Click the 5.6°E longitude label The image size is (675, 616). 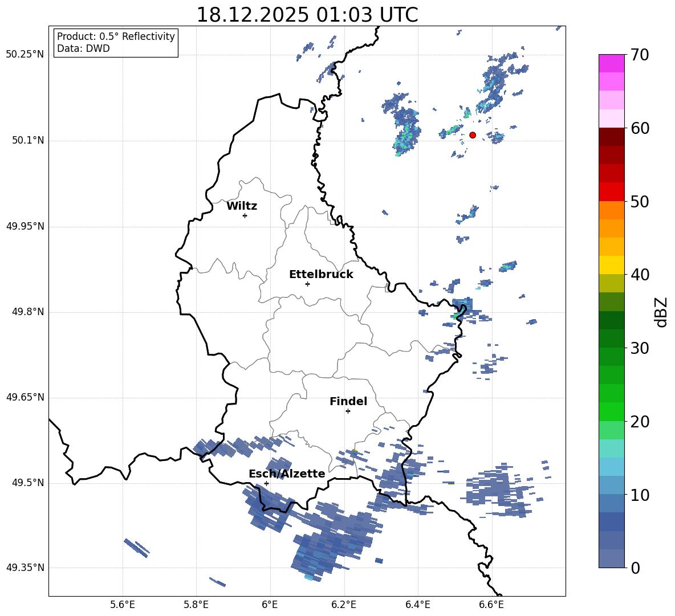pos(123,605)
